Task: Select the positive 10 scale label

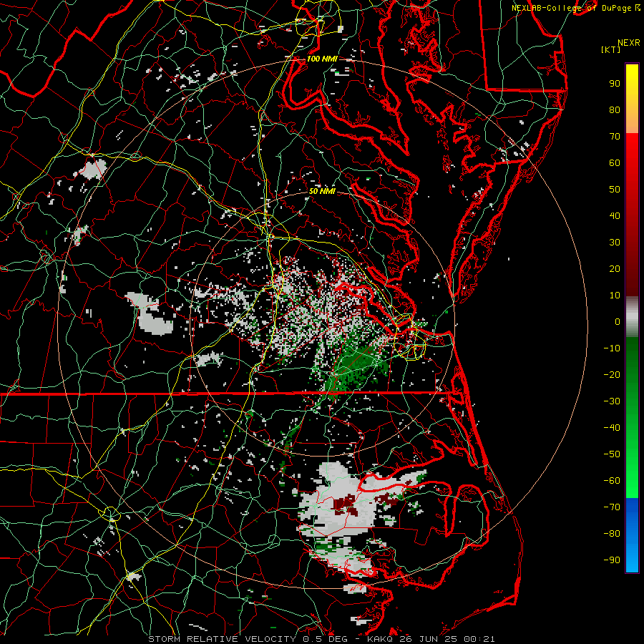Action: (x=615, y=296)
